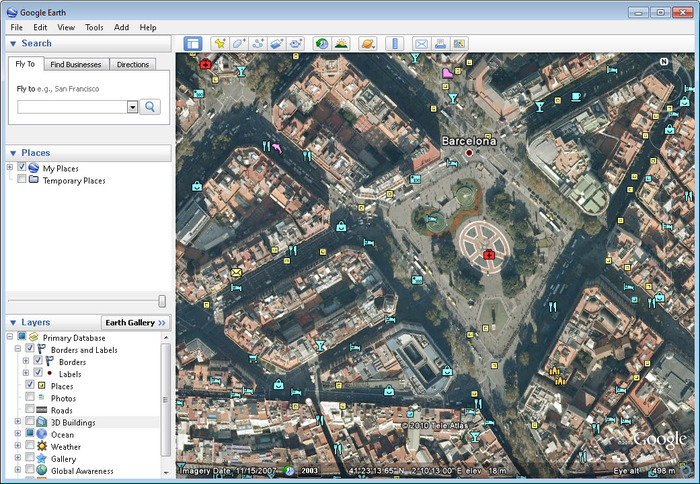Click the Places panel opacity slider
The height and width of the screenshot is (484, 700).
(x=162, y=301)
